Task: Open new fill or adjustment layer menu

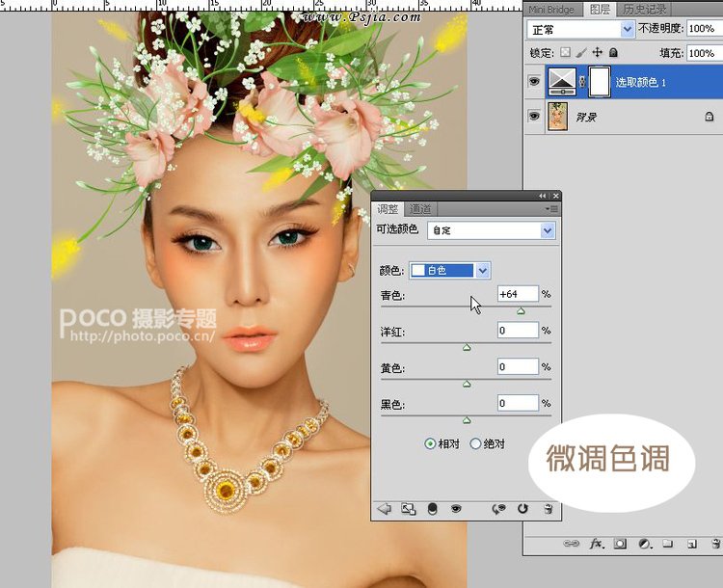Action: click(644, 544)
